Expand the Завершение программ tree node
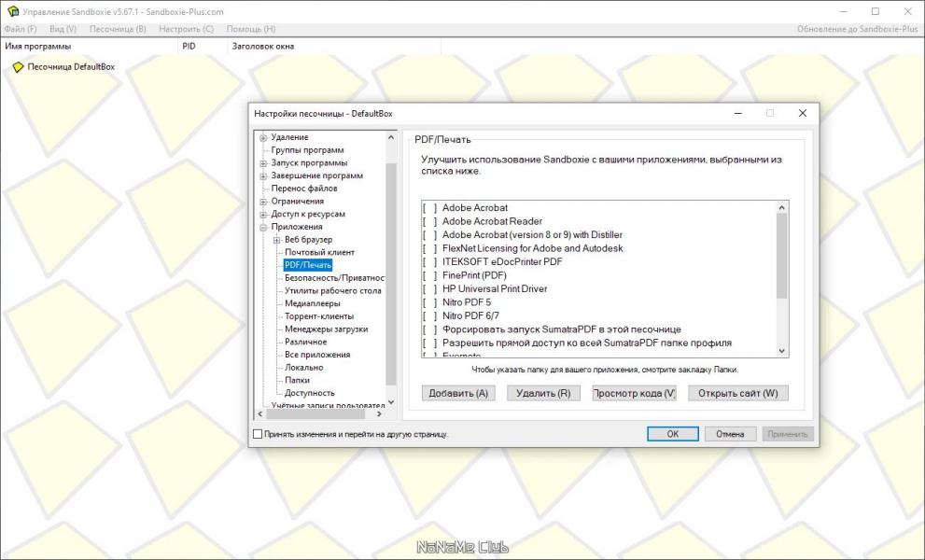This screenshot has height=560, width=925. (x=264, y=175)
